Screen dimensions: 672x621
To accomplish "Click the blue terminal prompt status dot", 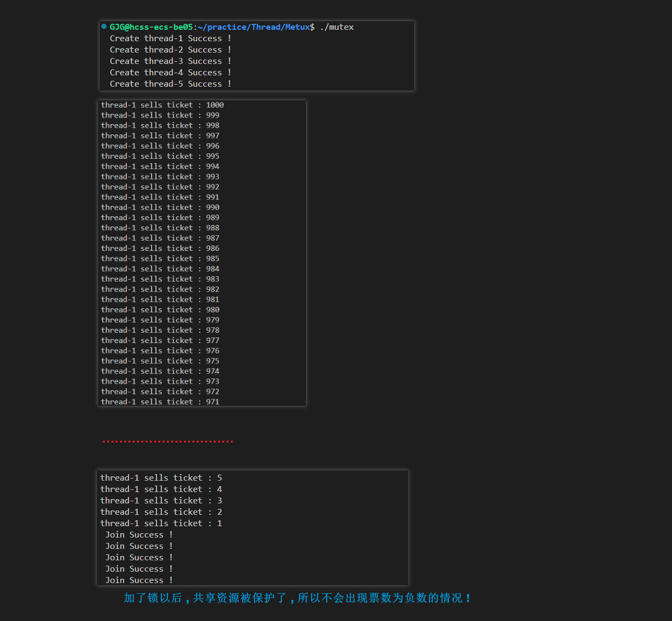I will 104,27.
